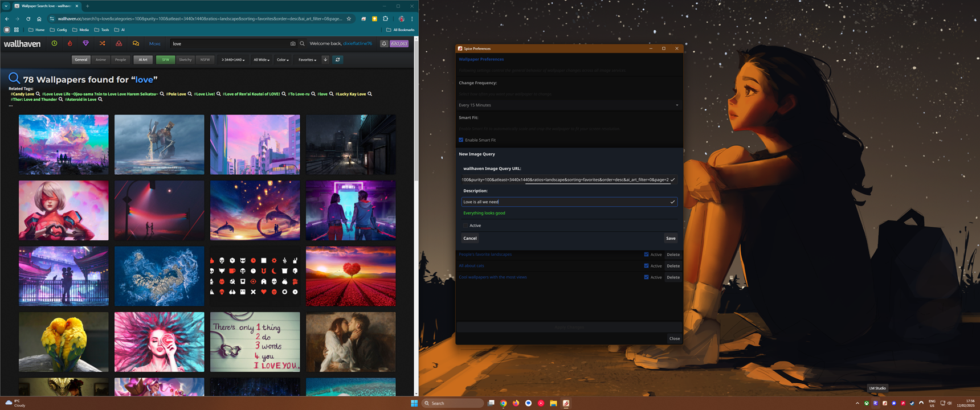This screenshot has width=980, height=410.
Task: Search the Candy Love tag magnifier
Action: tap(38, 94)
